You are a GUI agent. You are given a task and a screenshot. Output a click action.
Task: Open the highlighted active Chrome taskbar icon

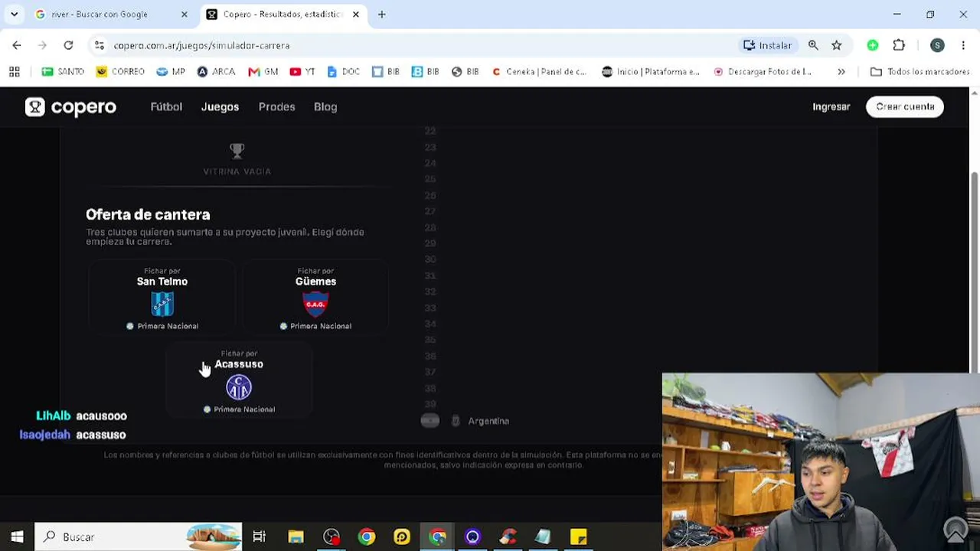point(437,536)
